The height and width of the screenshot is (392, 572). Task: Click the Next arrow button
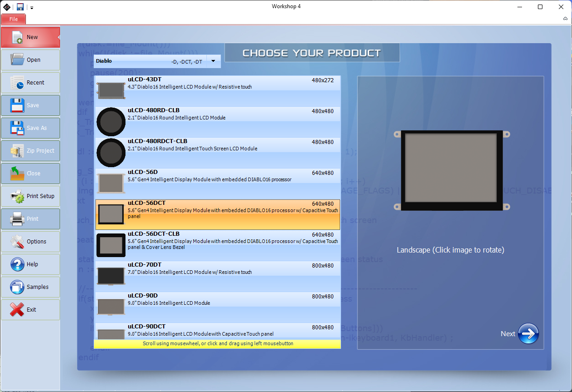point(528,334)
